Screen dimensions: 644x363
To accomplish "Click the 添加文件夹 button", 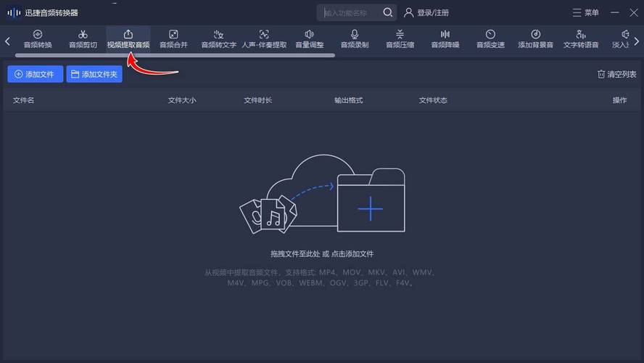I will point(94,74).
